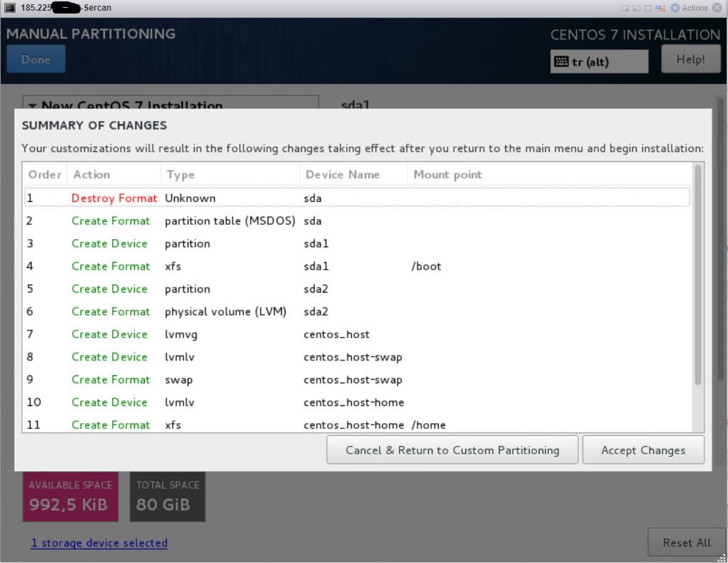The image size is (728, 563).
Task: Close the remote console with X icon
Action: coord(717,8)
